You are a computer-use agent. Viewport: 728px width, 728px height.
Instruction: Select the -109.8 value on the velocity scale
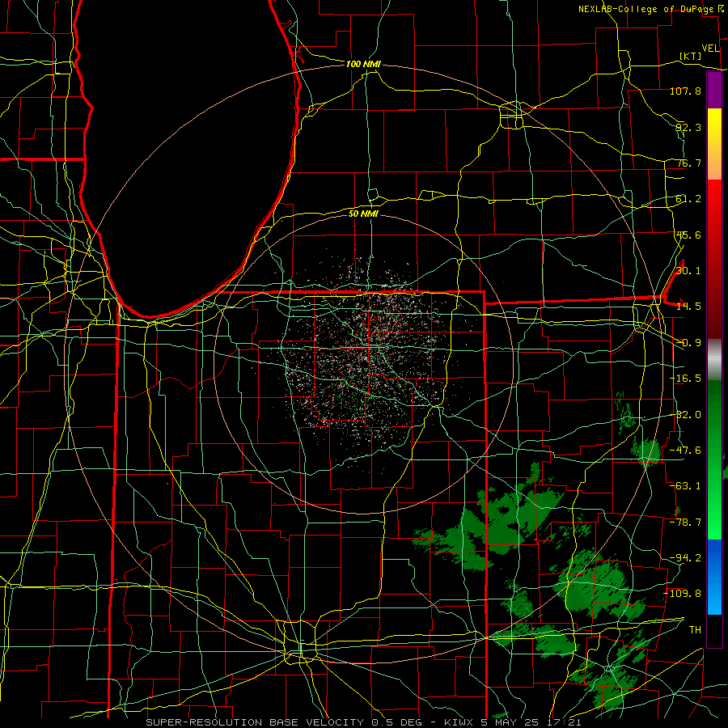click(683, 594)
